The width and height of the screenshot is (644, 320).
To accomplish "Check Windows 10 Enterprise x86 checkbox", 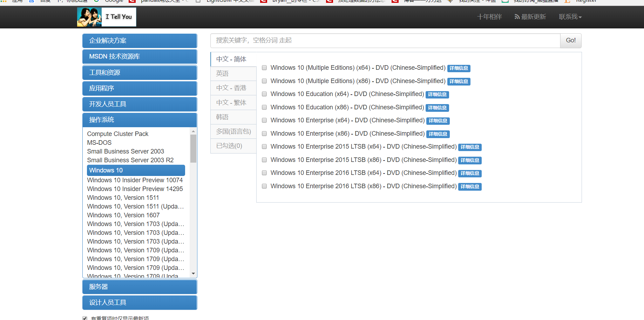I will pos(264,134).
